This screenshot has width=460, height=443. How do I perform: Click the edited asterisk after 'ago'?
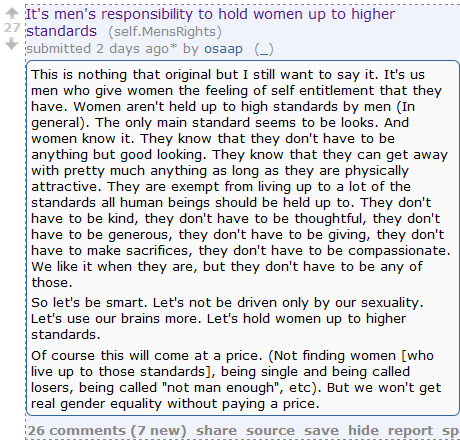pyautogui.click(x=173, y=47)
